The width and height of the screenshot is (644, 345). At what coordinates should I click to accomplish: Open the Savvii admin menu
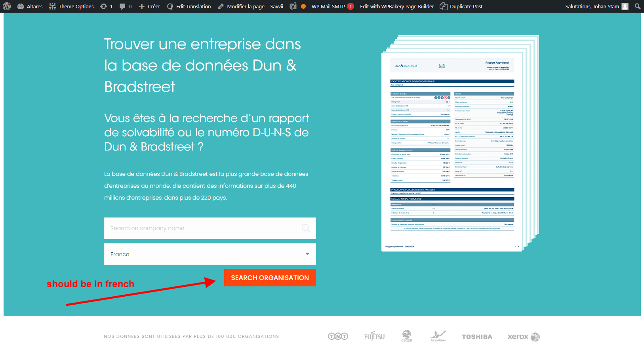pyautogui.click(x=277, y=6)
